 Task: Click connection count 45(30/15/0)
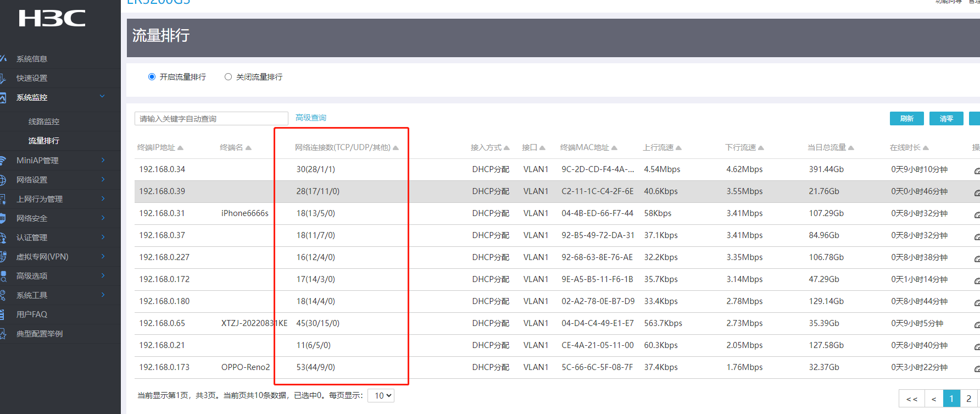[x=318, y=323]
